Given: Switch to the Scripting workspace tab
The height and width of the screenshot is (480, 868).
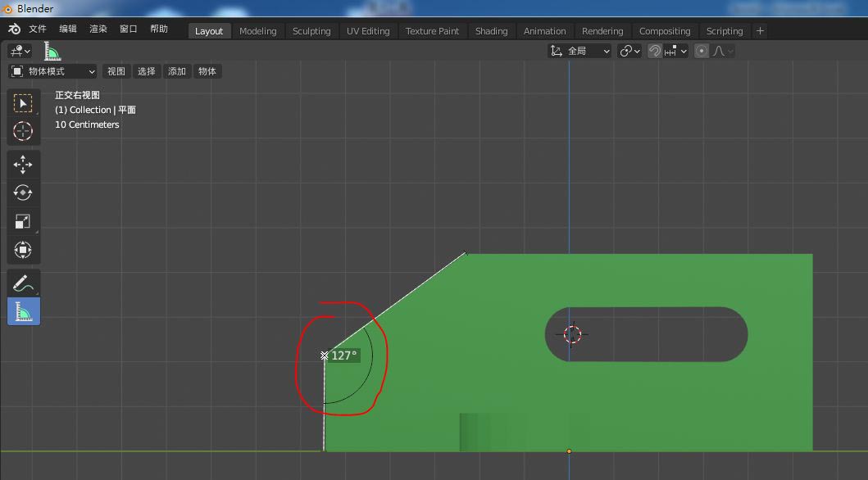Looking at the screenshot, I should point(725,31).
